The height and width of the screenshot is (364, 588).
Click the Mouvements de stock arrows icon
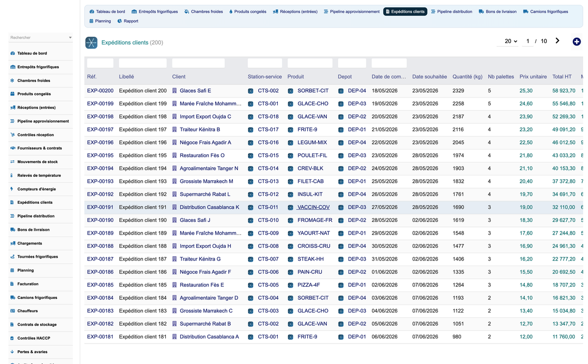[x=12, y=162]
